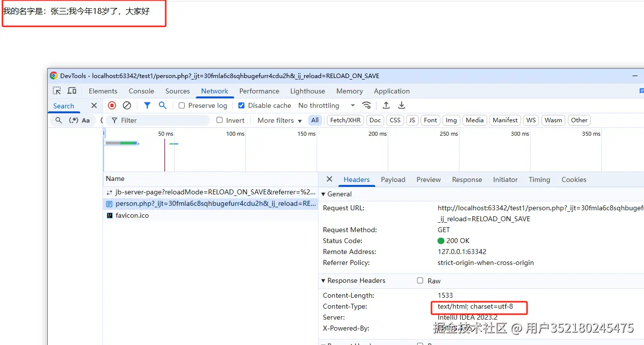Filter requests by Other type
644x345 pixels.
[579, 120]
